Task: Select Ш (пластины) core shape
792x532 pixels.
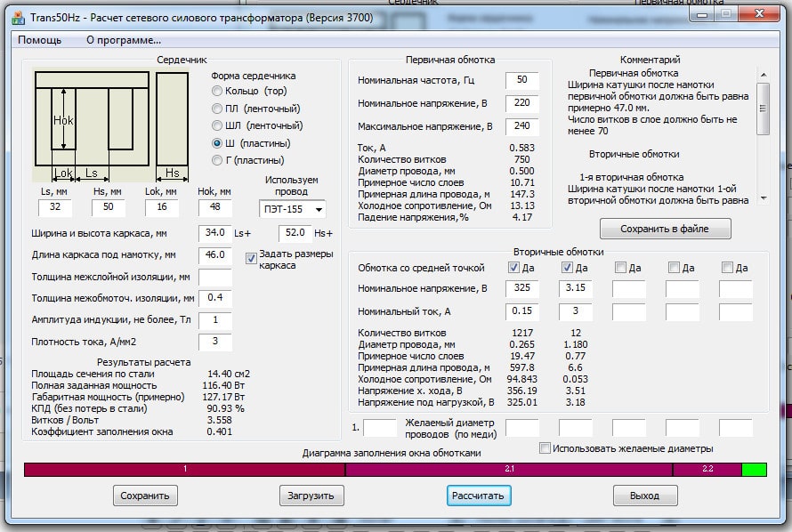Action: [x=251, y=143]
